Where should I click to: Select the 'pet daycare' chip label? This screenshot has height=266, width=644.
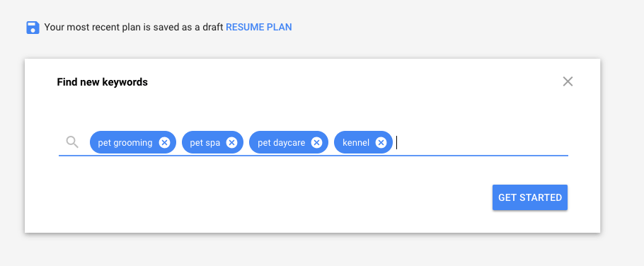(282, 143)
